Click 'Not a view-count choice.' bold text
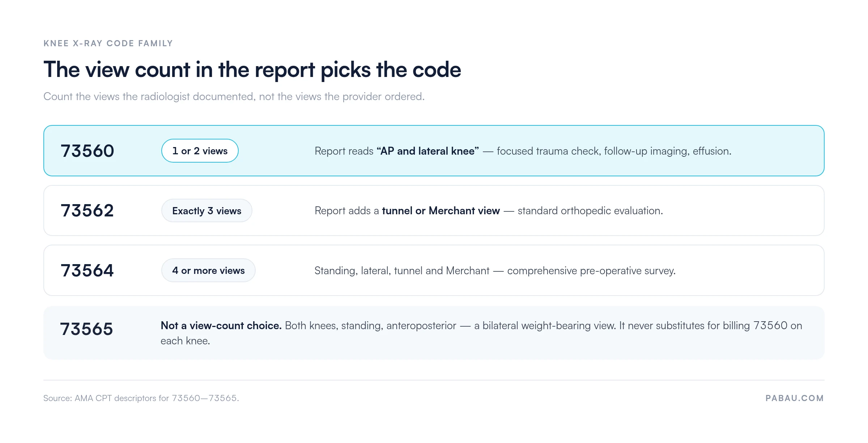 [221, 326]
